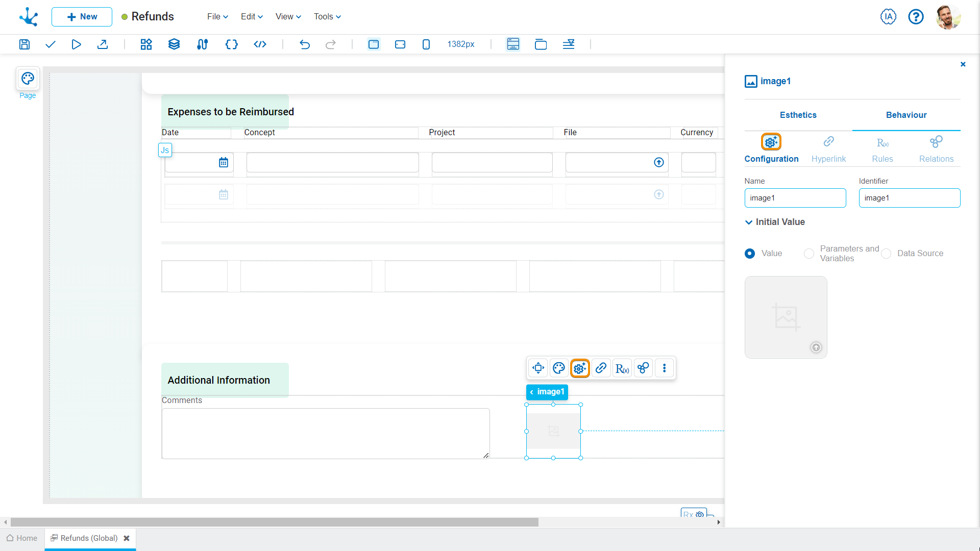Open Rules settings via the R(x) icon

point(882,148)
